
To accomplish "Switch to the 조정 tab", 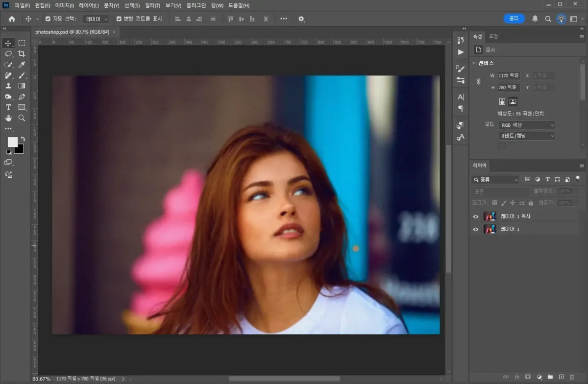I will click(493, 36).
